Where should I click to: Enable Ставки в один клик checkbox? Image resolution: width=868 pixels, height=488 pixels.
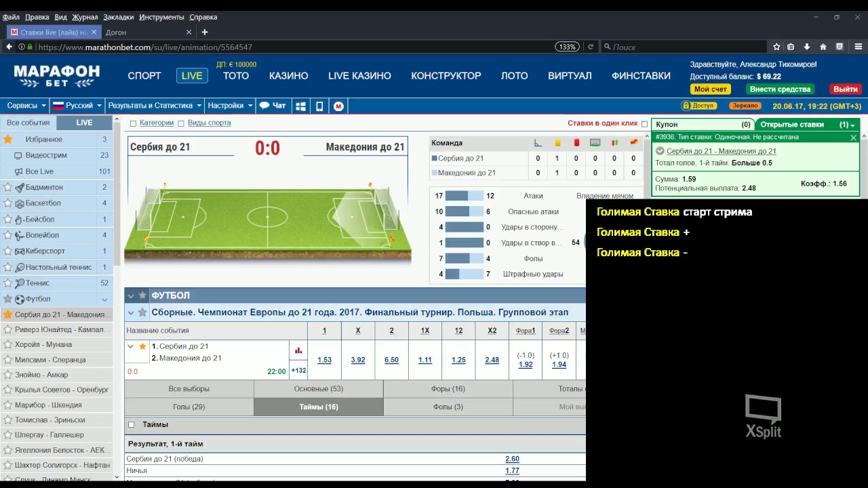tap(644, 123)
